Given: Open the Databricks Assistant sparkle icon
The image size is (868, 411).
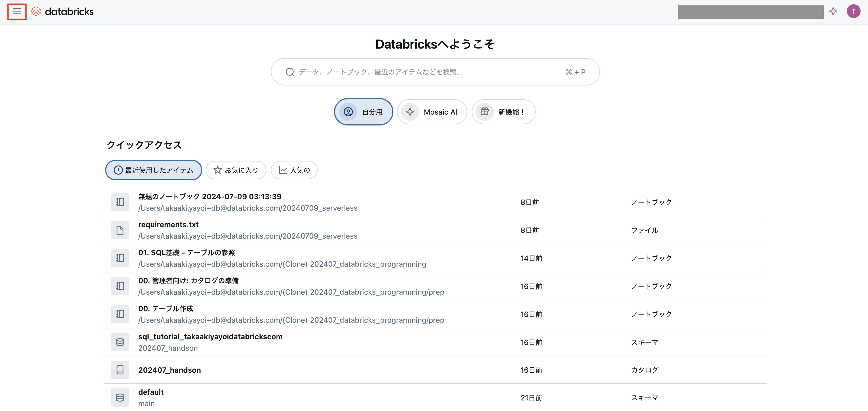Looking at the screenshot, I should point(833,11).
